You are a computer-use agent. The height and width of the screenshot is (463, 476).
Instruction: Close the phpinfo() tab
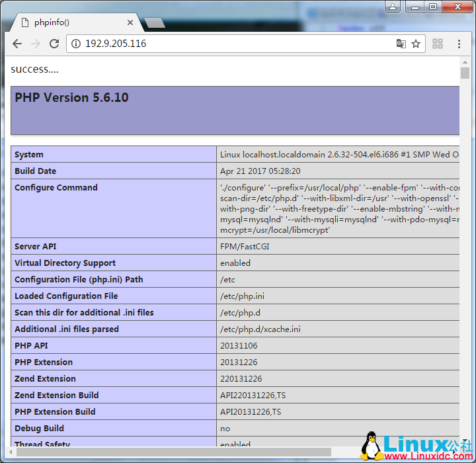click(x=130, y=22)
